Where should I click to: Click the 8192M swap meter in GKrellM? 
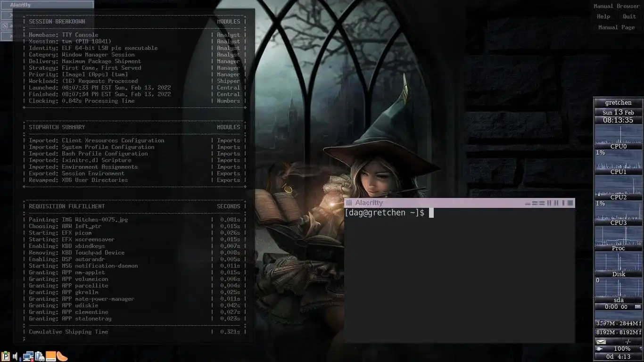(x=618, y=332)
